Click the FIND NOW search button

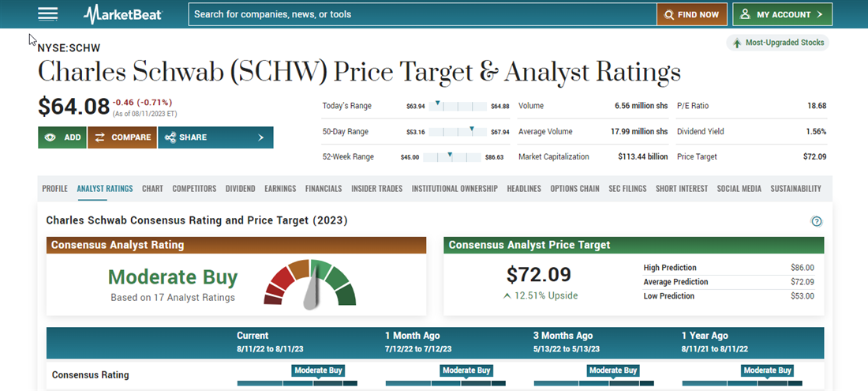[x=692, y=14]
